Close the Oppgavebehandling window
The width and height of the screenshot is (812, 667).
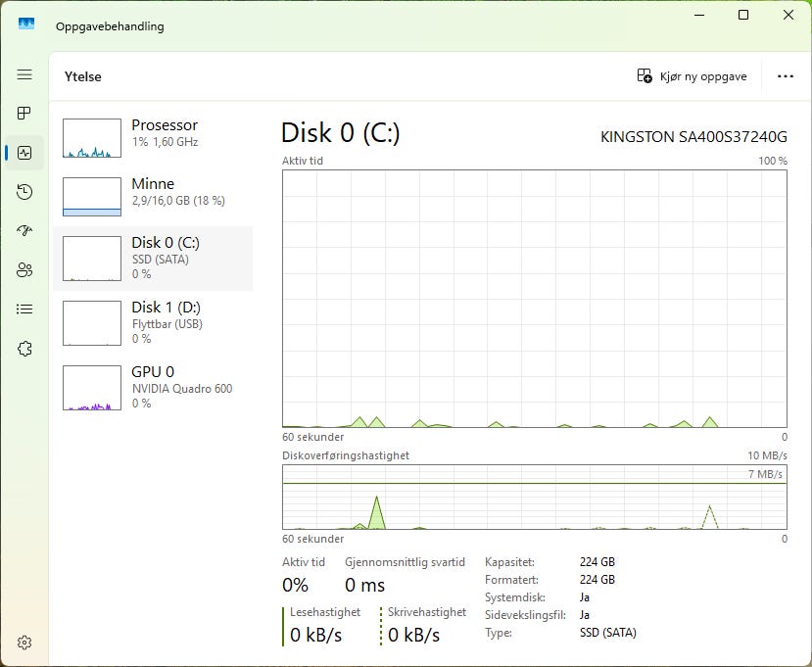pyautogui.click(x=788, y=15)
